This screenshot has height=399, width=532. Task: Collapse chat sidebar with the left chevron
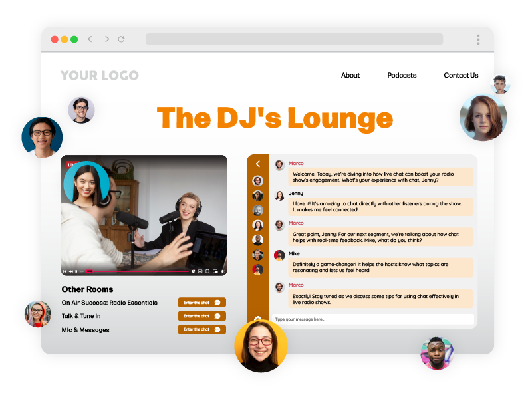coord(258,164)
